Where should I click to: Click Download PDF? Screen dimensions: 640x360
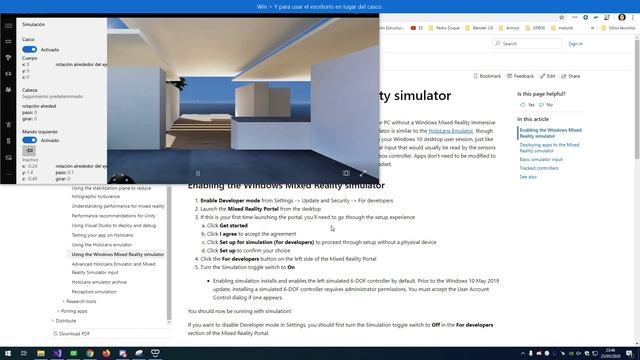[x=71, y=333]
